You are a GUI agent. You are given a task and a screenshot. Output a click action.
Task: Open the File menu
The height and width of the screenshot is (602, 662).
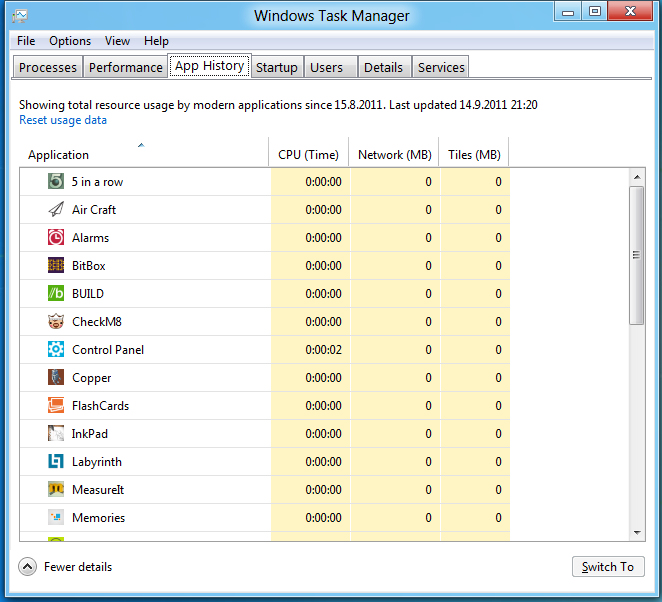pos(26,41)
